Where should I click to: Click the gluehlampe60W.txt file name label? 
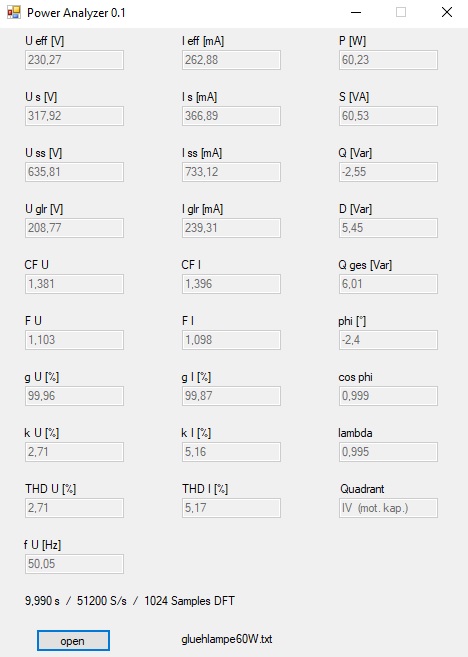pos(227,639)
